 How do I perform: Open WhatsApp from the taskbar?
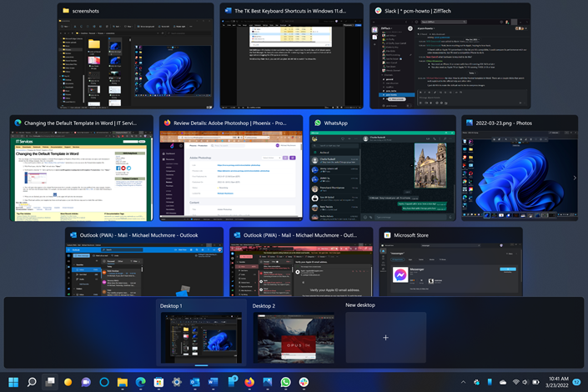(x=285, y=382)
